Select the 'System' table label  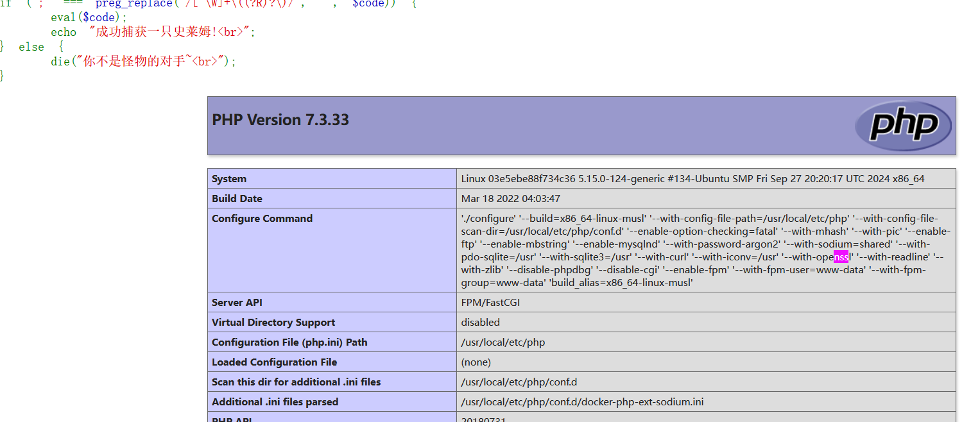[x=229, y=178]
